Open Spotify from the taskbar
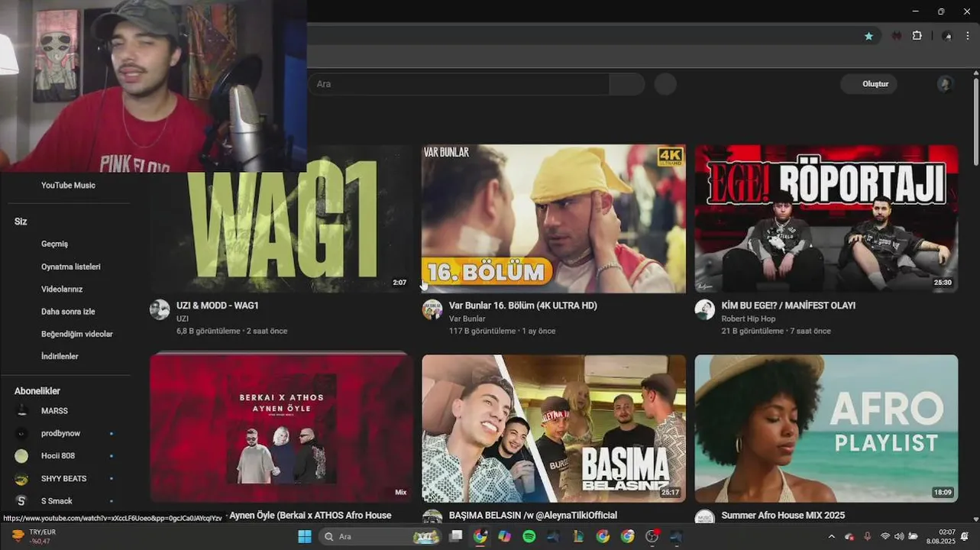The height and width of the screenshot is (550, 980). tap(529, 536)
